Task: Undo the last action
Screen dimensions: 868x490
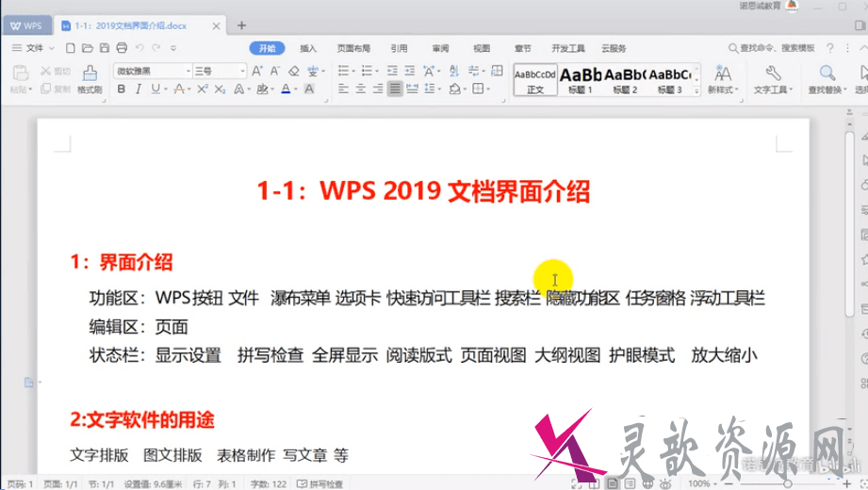Action: pyautogui.click(x=139, y=48)
